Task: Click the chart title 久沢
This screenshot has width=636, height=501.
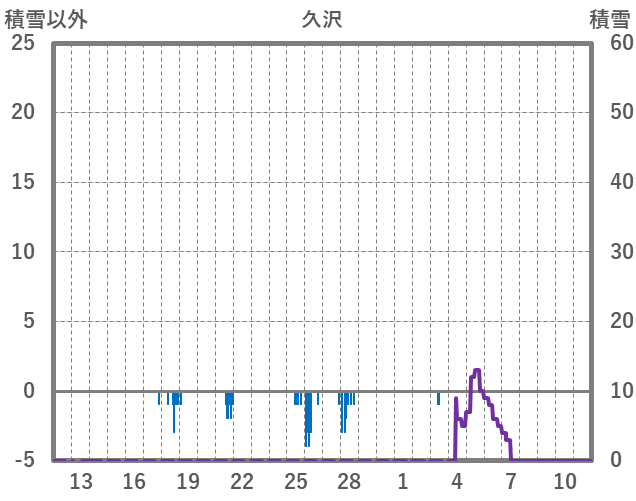Action: tap(321, 19)
